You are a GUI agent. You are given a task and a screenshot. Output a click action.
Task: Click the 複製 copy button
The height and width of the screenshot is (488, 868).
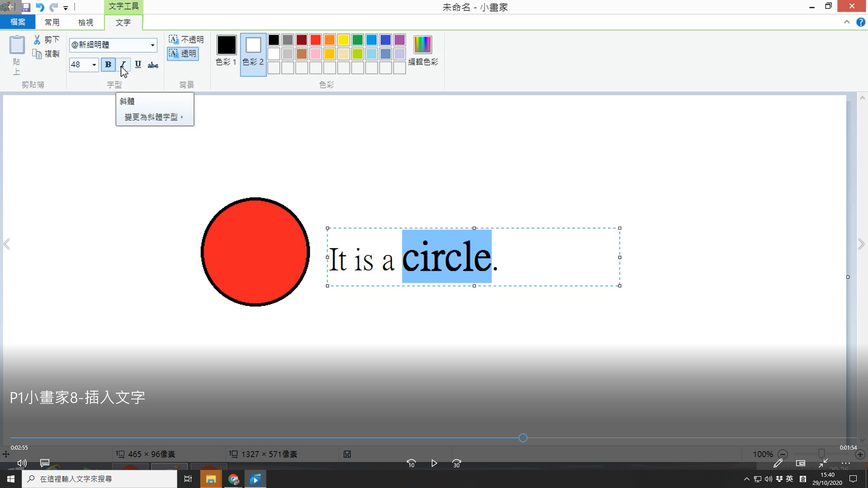(x=46, y=54)
